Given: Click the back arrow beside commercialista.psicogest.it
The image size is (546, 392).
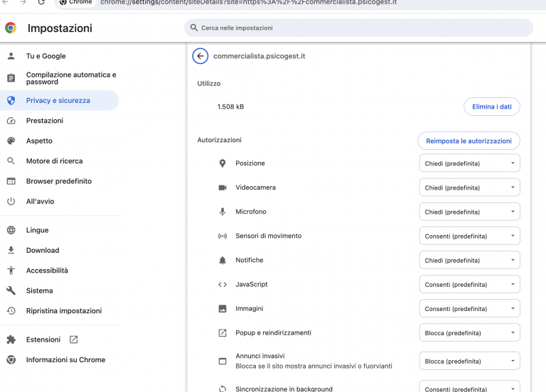Looking at the screenshot, I should tap(200, 56).
